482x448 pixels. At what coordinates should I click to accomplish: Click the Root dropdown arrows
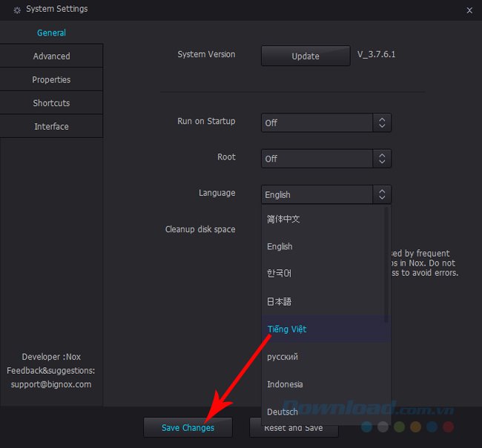click(x=382, y=159)
